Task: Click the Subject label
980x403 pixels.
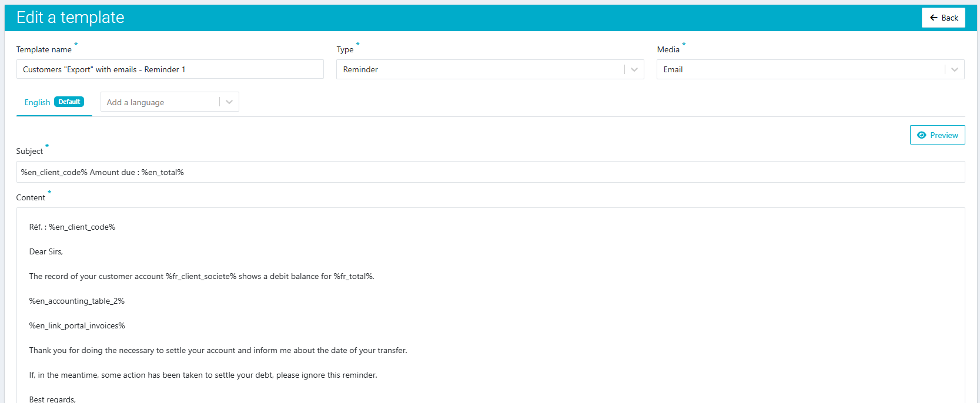Action: [x=29, y=151]
